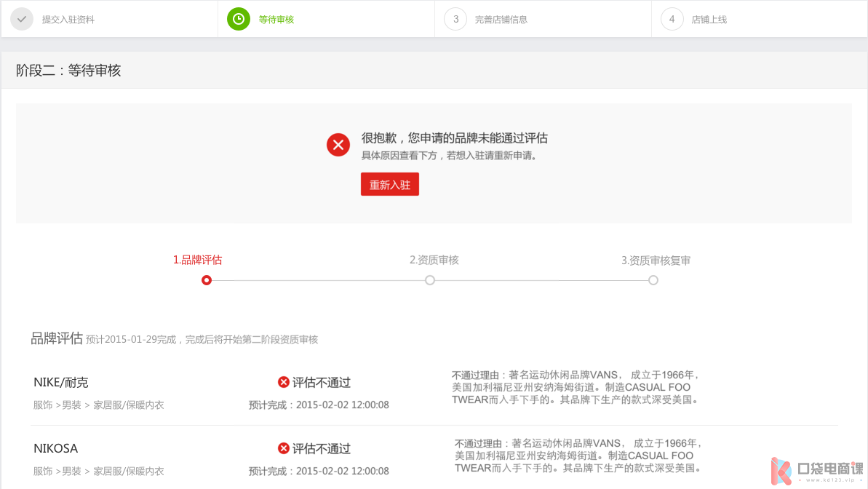Open the 完善店铺信息 step label
Viewport: 868px width, 489px height.
pyautogui.click(x=501, y=20)
